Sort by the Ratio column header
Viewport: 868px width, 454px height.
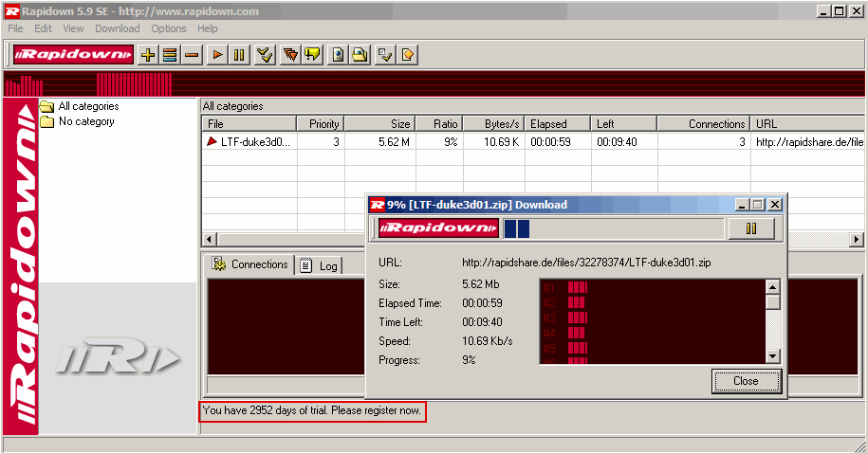click(x=439, y=124)
